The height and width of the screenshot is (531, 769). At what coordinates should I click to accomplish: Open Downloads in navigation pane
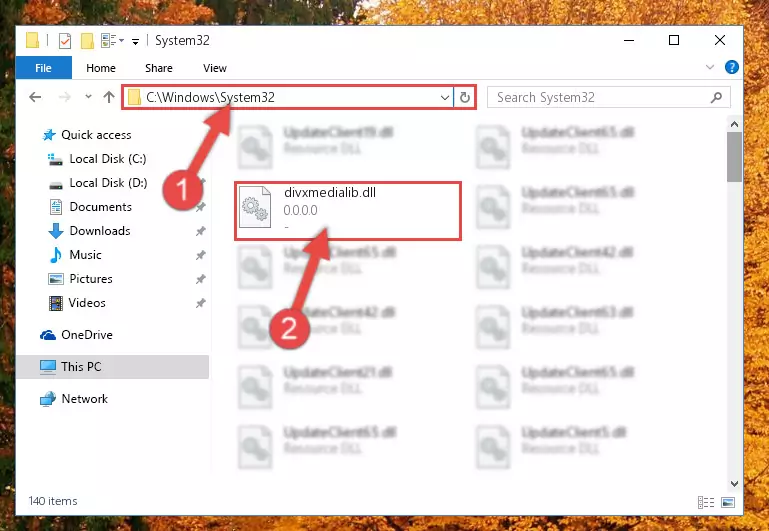(x=100, y=231)
